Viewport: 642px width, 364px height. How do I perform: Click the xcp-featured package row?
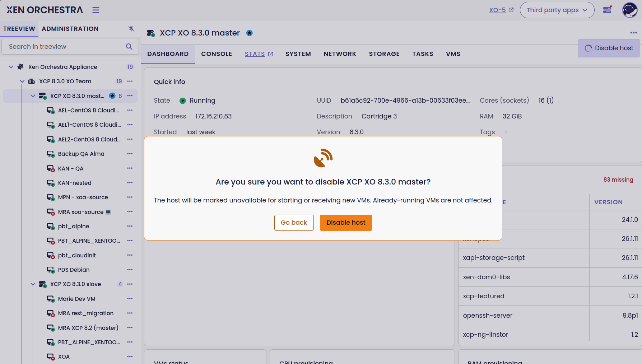tap(550, 296)
